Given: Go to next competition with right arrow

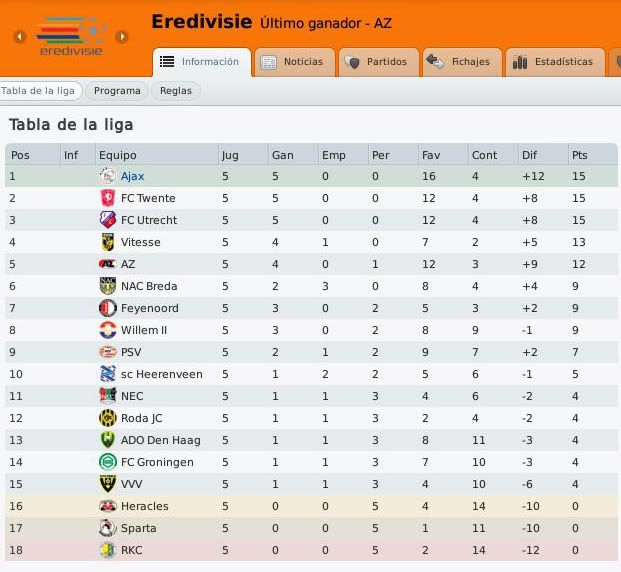Looking at the screenshot, I should [x=122, y=37].
